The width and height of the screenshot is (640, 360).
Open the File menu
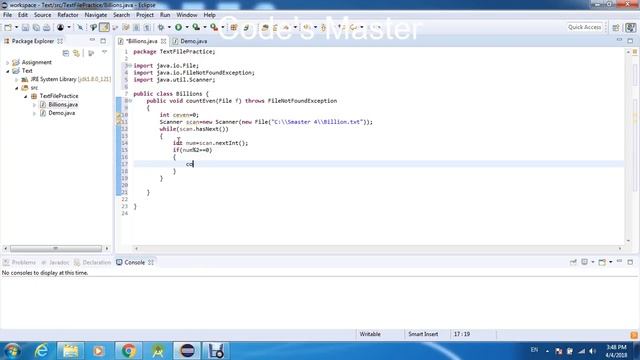[7, 15]
